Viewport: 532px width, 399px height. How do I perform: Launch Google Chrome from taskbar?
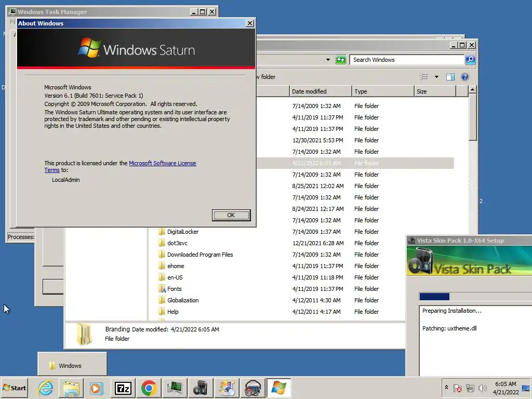tap(149, 388)
